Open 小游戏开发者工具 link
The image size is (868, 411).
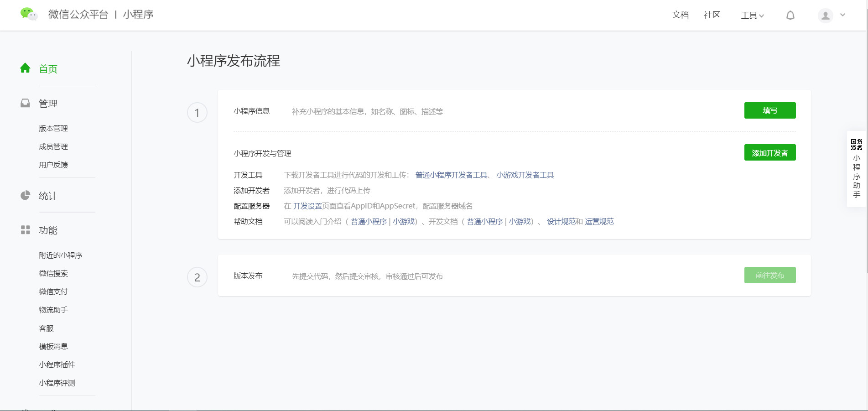pos(525,175)
